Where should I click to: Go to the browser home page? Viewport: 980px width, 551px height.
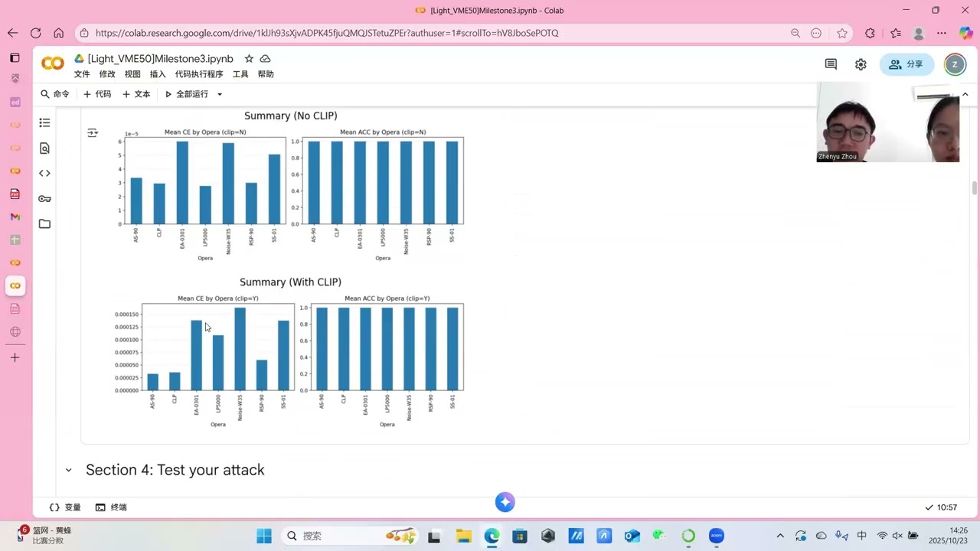pos(58,33)
